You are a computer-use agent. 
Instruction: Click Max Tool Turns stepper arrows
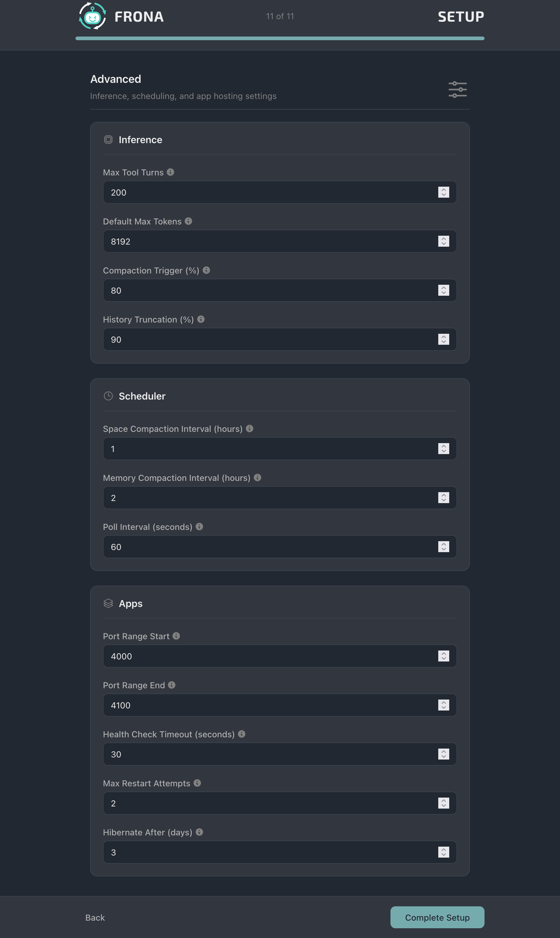coord(443,192)
